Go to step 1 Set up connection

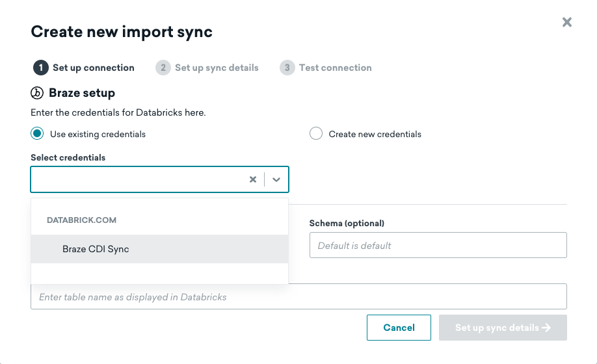tap(84, 68)
